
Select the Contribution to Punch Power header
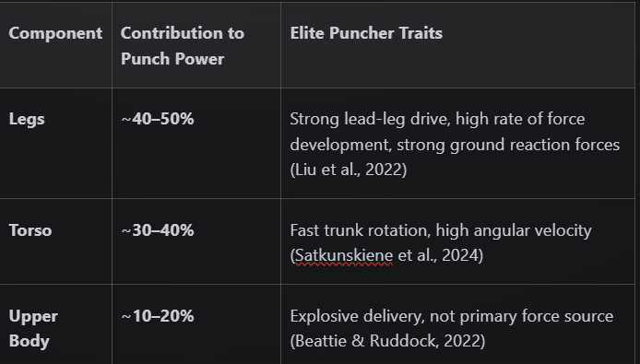(x=183, y=46)
